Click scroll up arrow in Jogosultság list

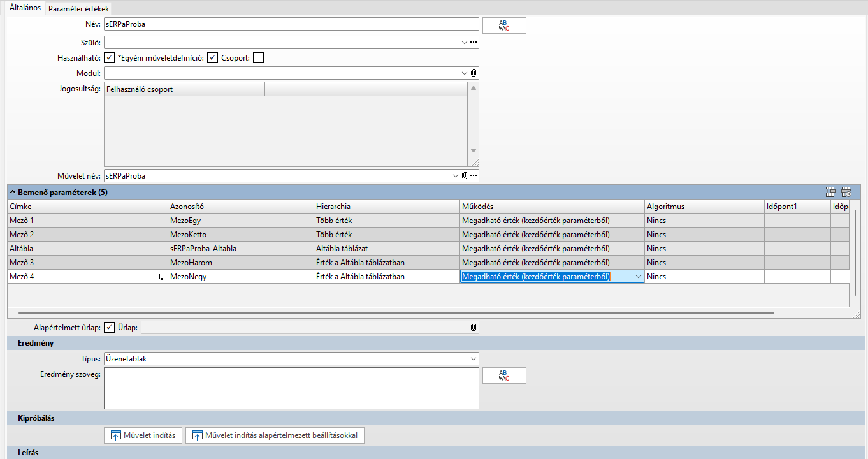click(x=474, y=88)
